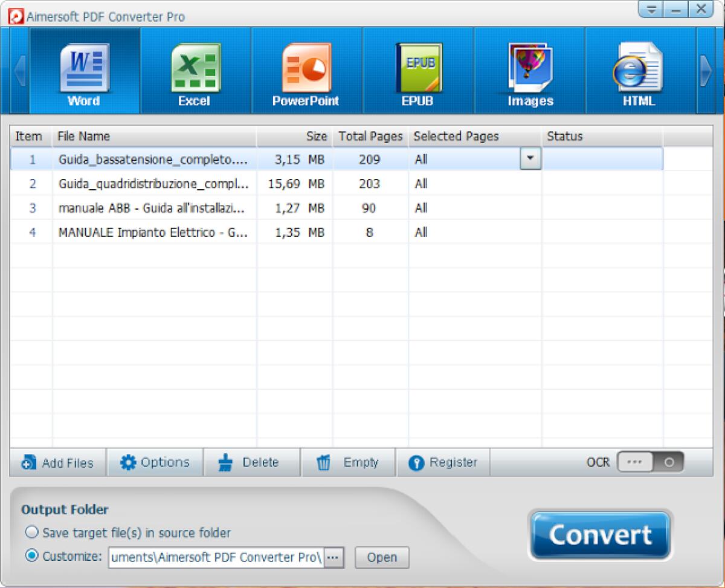This screenshot has height=588, width=725.
Task: Open the Selected Pages dropdown for item 1
Action: [x=530, y=159]
